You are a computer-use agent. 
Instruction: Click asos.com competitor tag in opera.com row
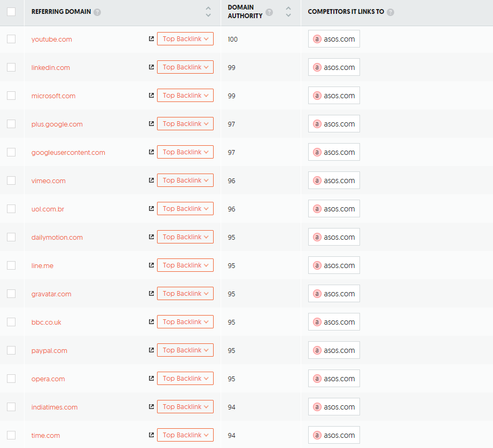(x=334, y=378)
